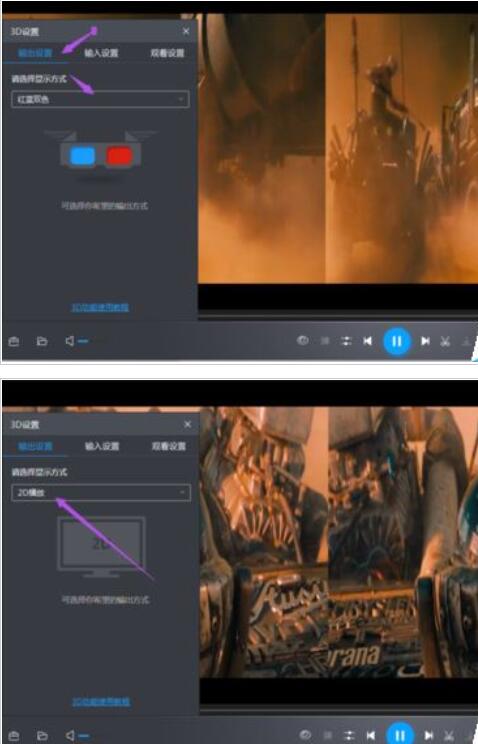Pause the video in the 红蓝双色 player
The height and width of the screenshot is (744, 478).
click(x=397, y=341)
